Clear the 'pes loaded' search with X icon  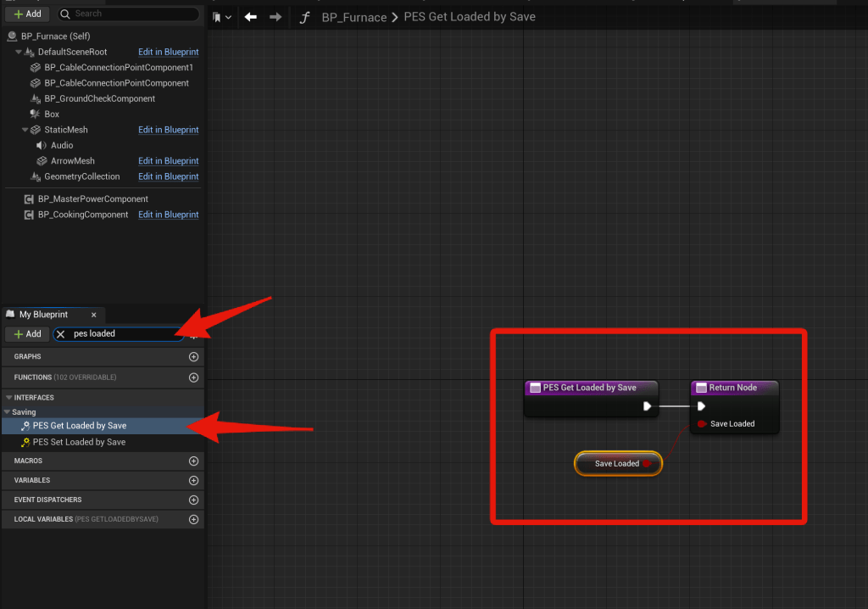61,334
